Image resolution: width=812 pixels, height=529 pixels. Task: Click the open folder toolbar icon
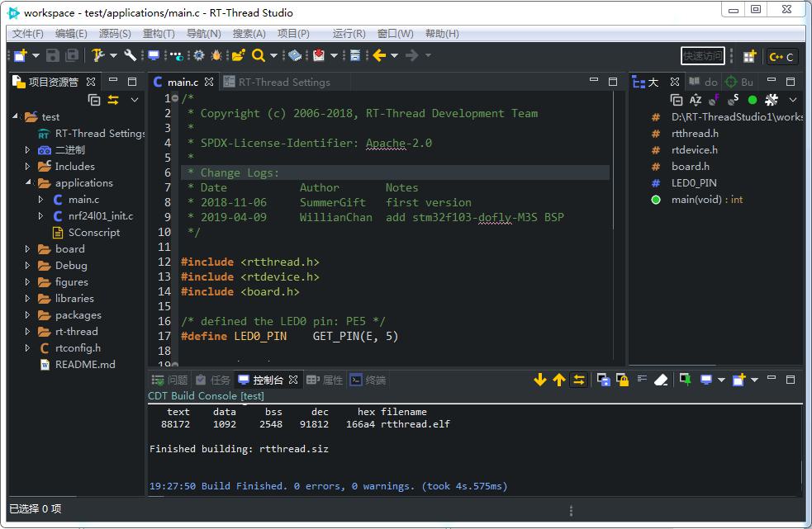238,55
